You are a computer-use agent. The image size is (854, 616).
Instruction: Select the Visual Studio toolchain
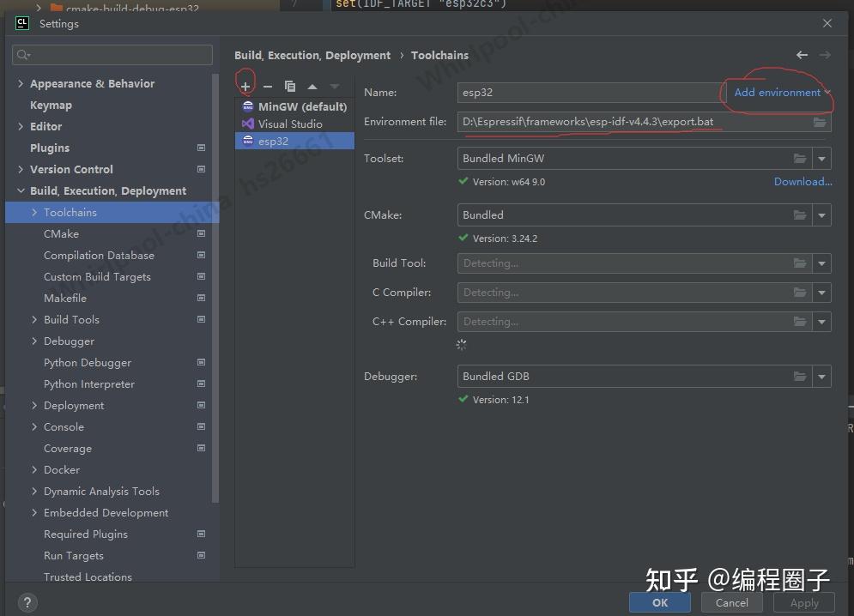[x=293, y=123]
